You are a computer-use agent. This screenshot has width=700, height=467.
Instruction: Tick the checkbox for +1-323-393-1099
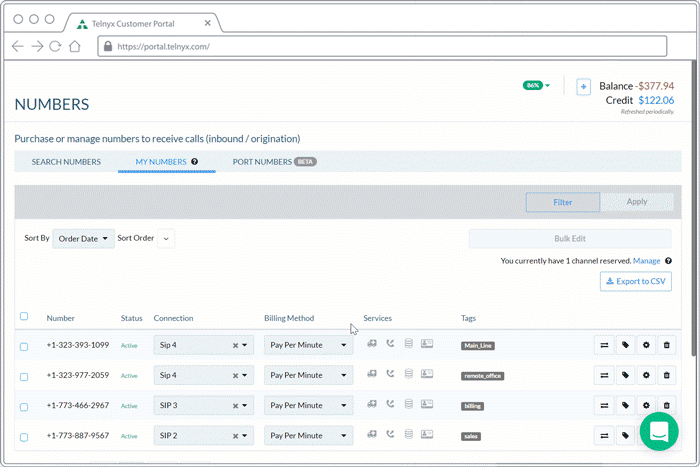24,346
